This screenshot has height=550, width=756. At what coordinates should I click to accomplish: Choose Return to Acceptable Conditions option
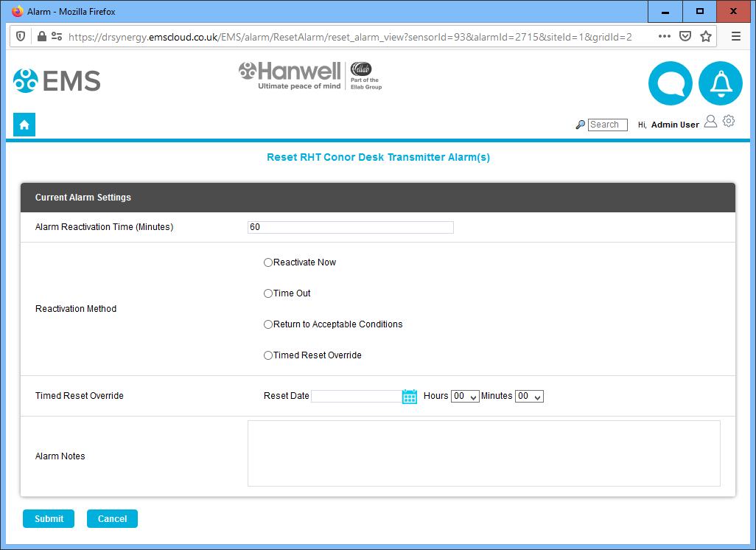coord(268,324)
